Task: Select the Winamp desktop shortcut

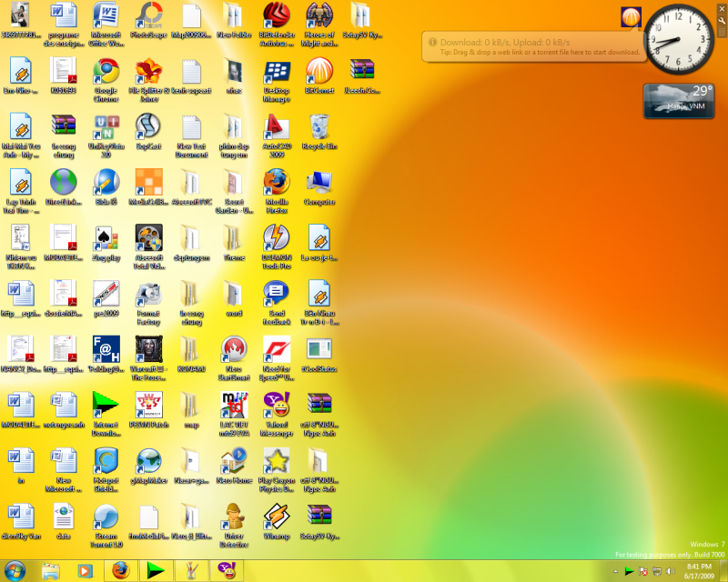Action: (x=276, y=515)
